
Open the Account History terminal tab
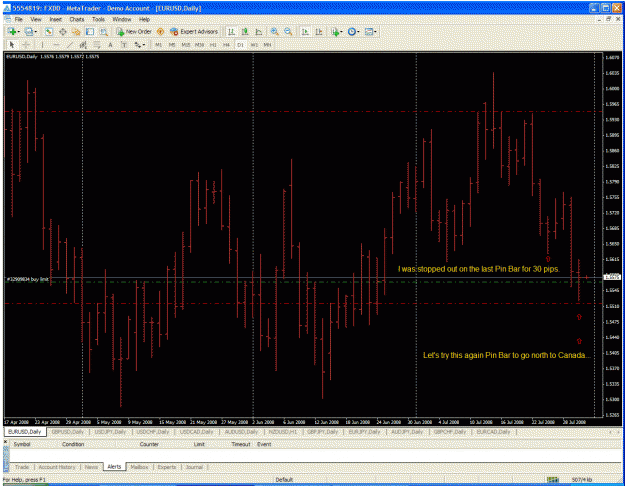(57, 467)
